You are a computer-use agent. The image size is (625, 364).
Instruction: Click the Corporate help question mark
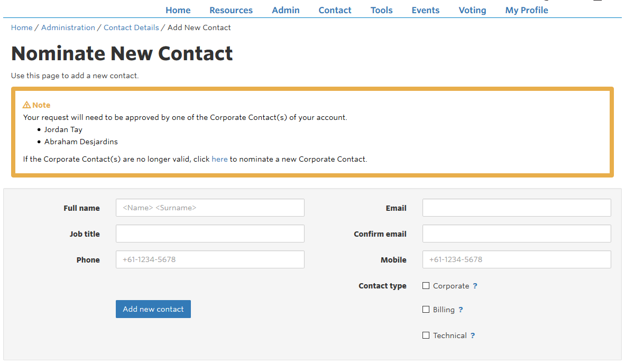[475, 286]
